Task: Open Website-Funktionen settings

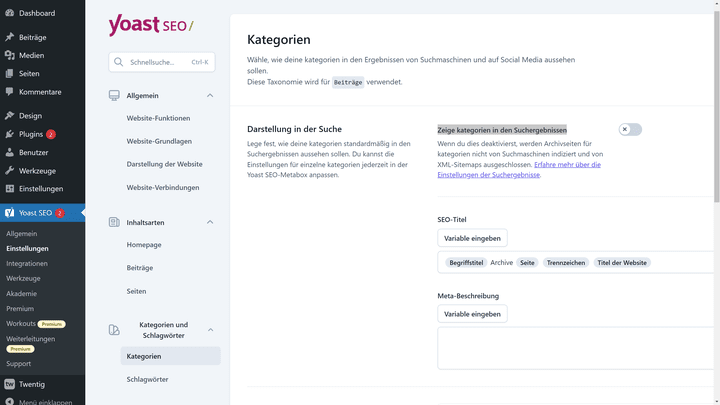Action: click(x=158, y=118)
